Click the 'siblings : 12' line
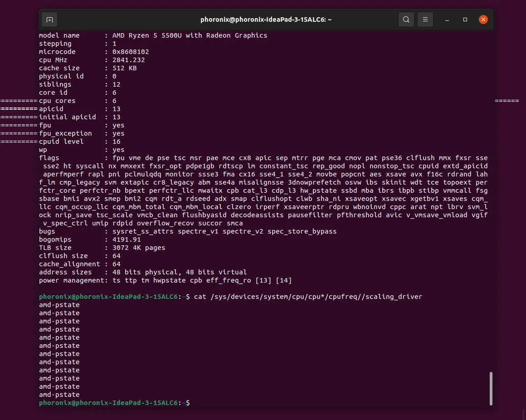526x420 pixels. (x=79, y=84)
